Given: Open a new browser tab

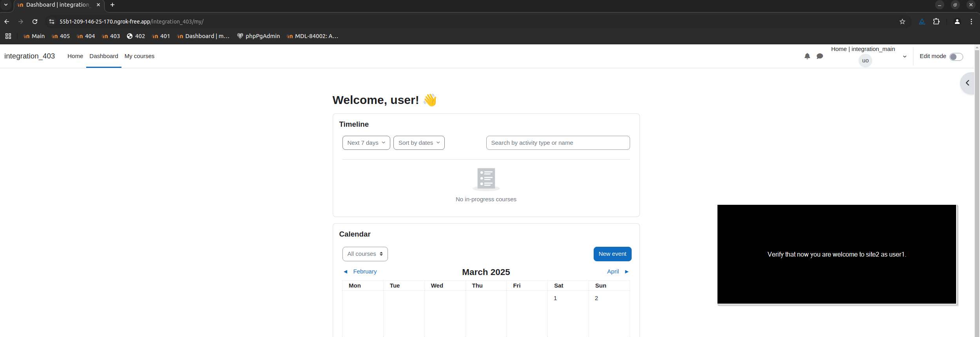Looking at the screenshot, I should [x=112, y=5].
